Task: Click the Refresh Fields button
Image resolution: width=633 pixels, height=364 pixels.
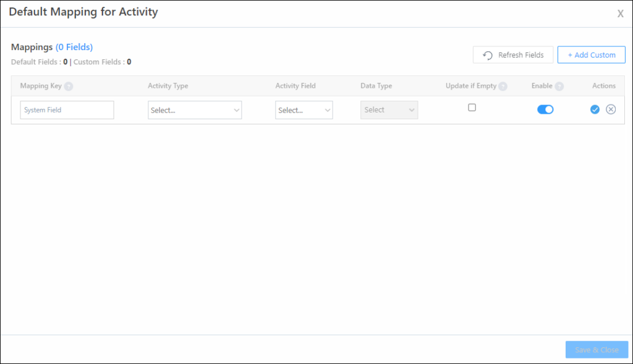Action: pyautogui.click(x=513, y=54)
